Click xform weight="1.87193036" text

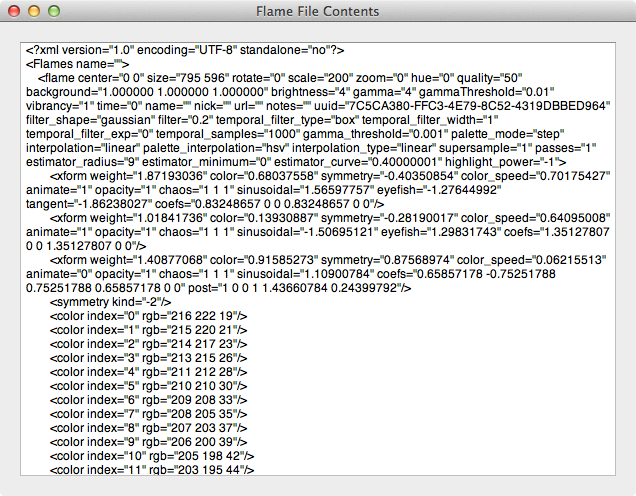coord(128,176)
